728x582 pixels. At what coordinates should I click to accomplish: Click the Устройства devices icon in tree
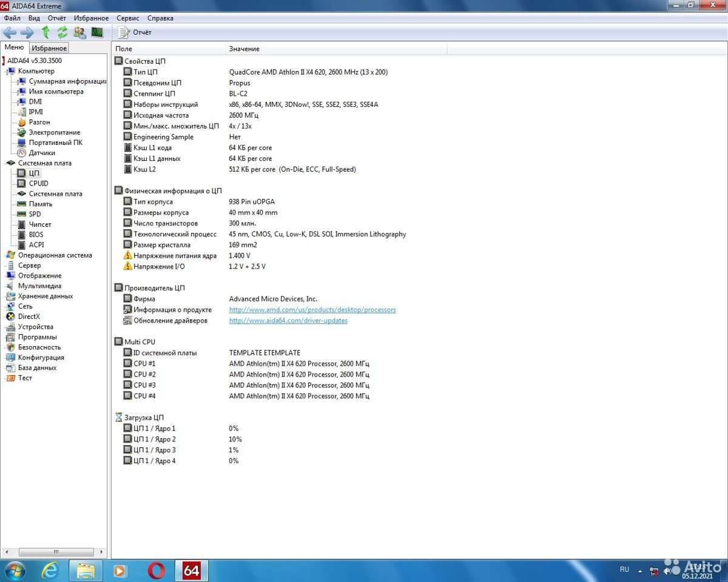tap(11, 327)
